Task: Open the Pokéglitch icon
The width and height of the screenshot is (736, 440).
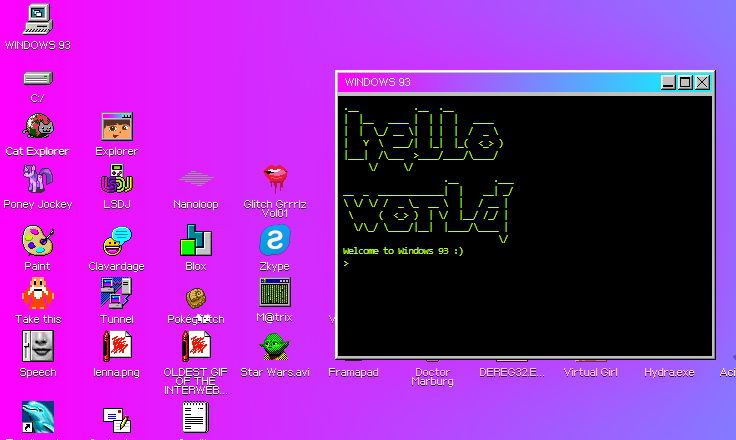Action: pyautogui.click(x=196, y=298)
